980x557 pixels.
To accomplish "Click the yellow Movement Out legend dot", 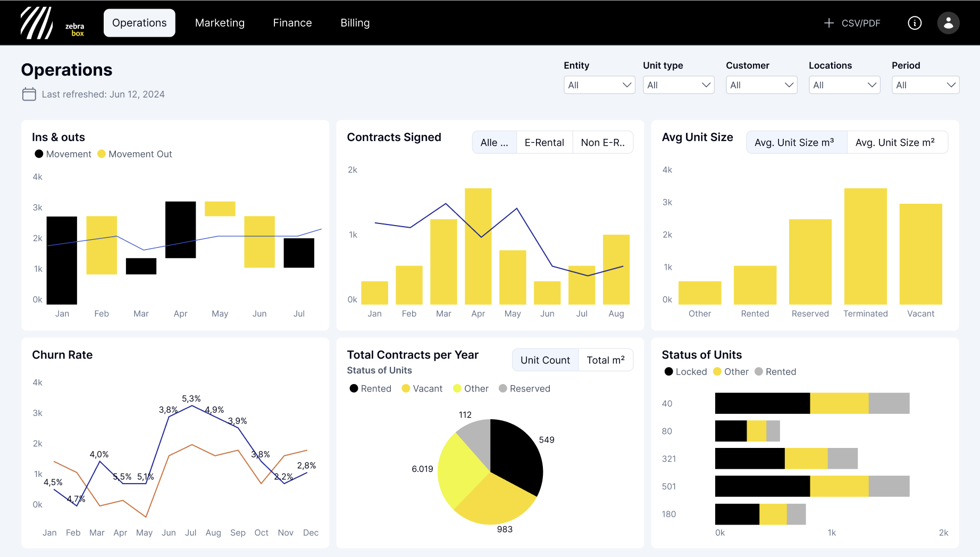I will (102, 154).
